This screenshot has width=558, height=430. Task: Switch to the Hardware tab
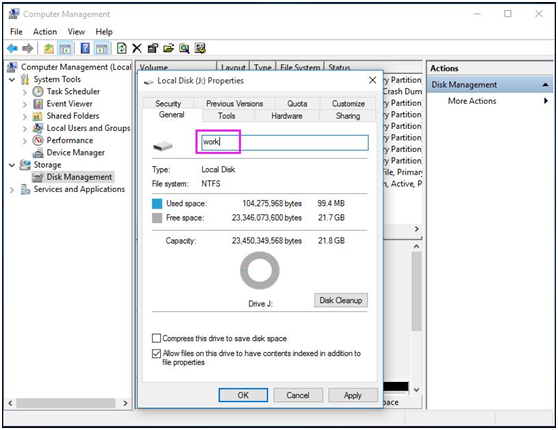pyautogui.click(x=286, y=116)
